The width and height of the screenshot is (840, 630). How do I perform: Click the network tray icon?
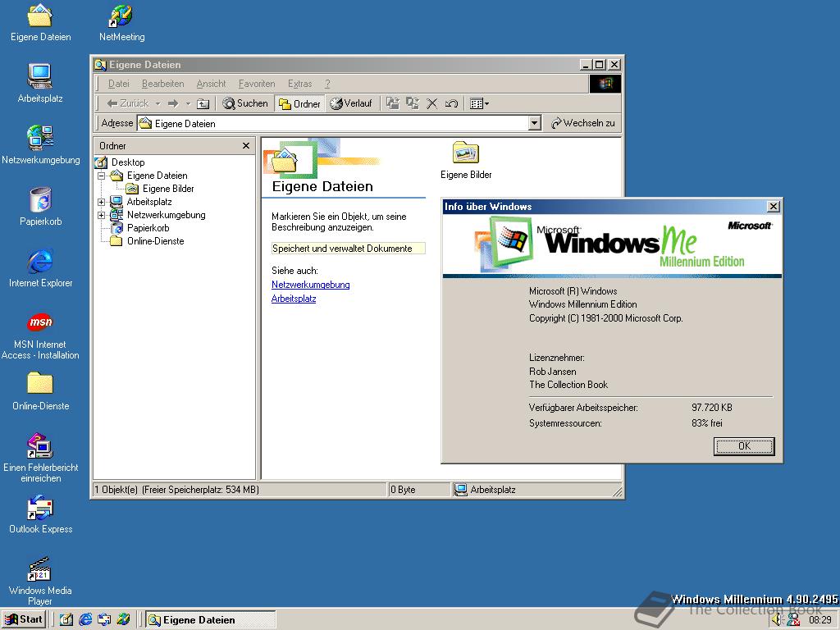793,620
